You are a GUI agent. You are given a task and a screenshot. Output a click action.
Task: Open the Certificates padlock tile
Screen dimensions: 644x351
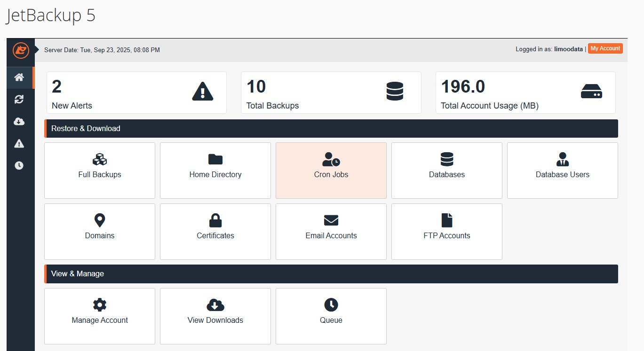(215, 231)
